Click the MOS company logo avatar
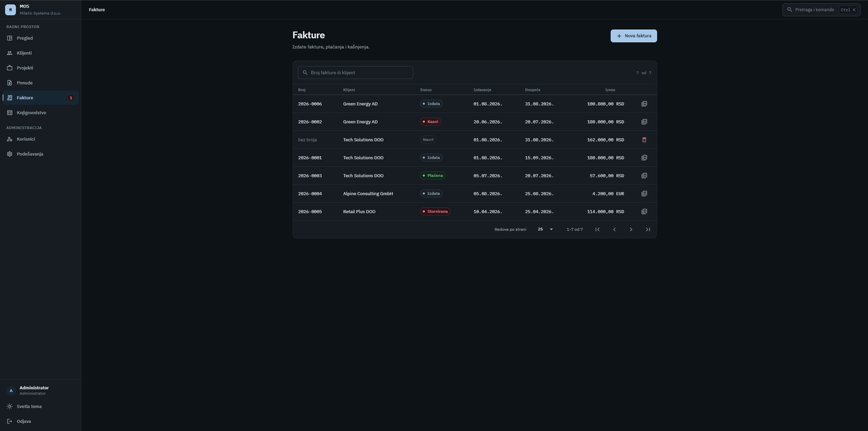868x431 pixels. coord(10,10)
